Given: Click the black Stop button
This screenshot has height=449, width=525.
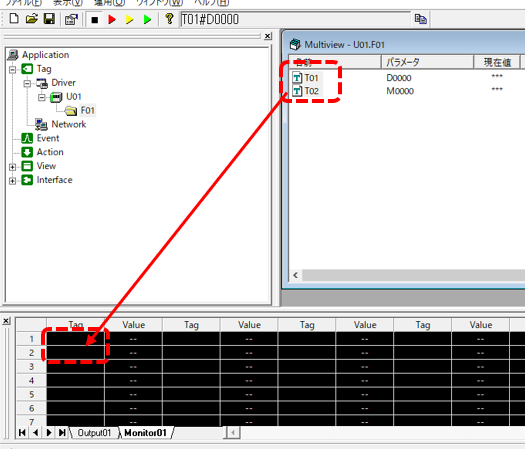Looking at the screenshot, I should (x=95, y=20).
